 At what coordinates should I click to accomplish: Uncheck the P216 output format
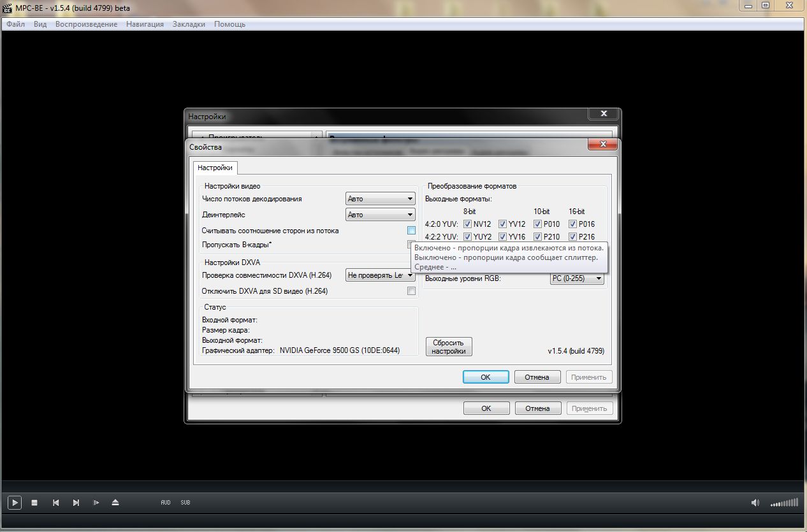pyautogui.click(x=572, y=237)
